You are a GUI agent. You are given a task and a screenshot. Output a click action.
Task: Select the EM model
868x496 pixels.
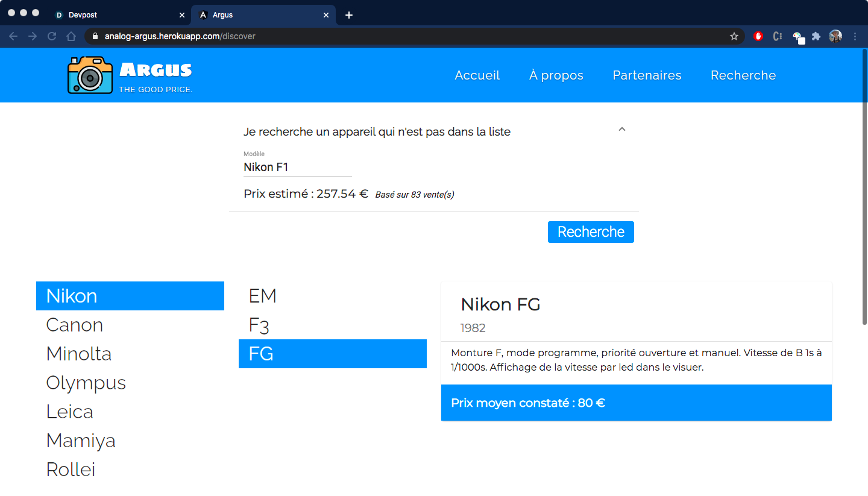(x=333, y=296)
